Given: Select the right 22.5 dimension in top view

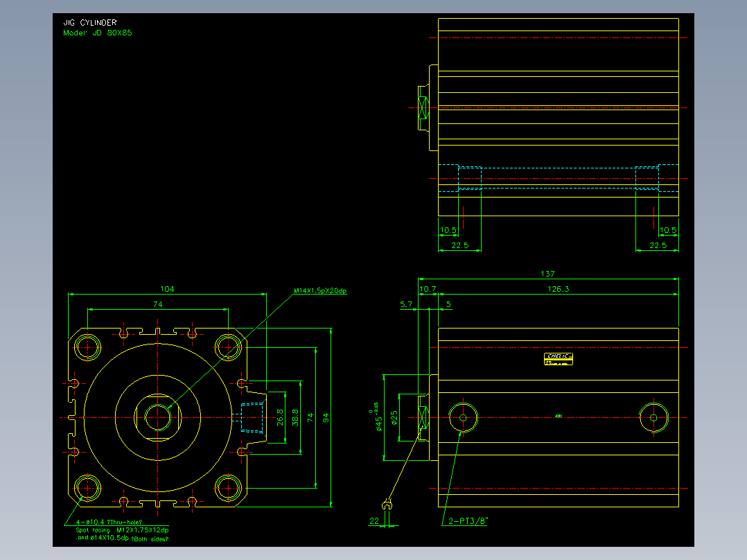Looking at the screenshot, I should 658,245.
